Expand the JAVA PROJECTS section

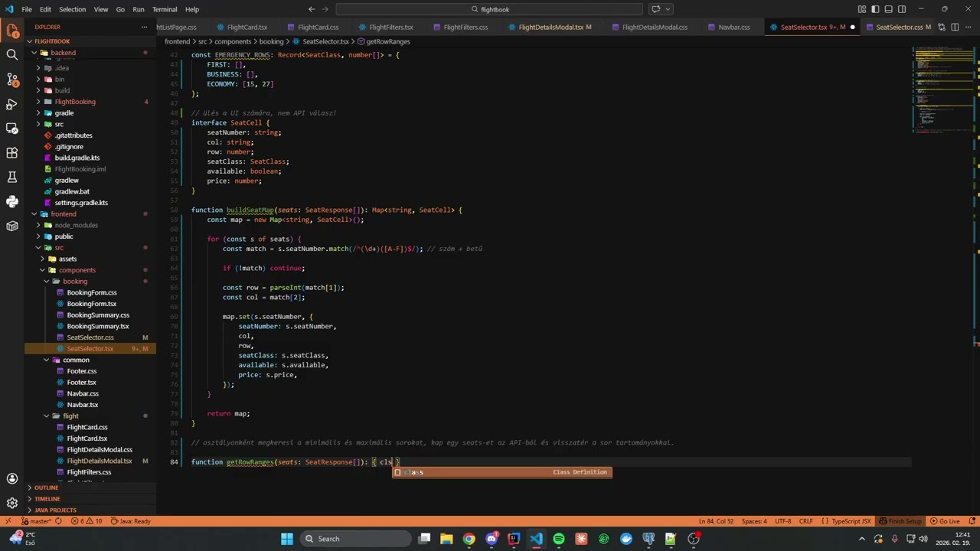coord(55,510)
